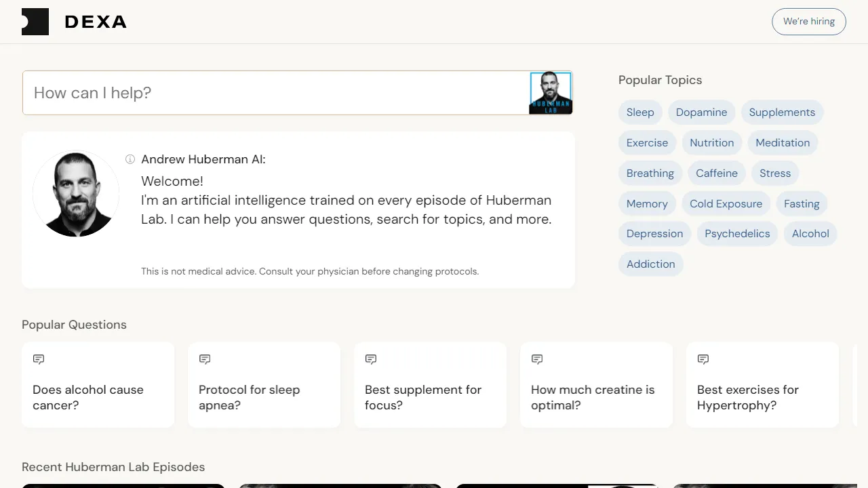The width and height of the screenshot is (868, 488).
Task: Open the Fasting topic chip
Action: 802,204
